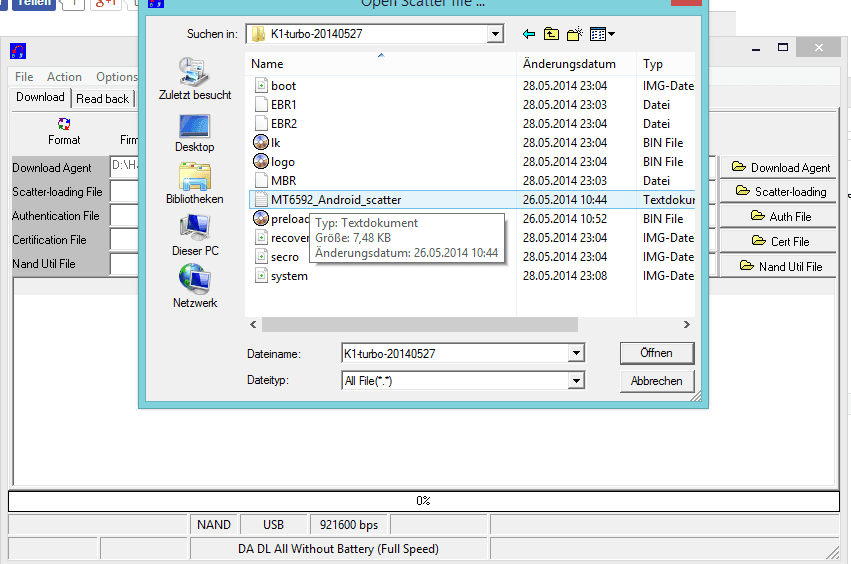Click the 0% progress bar
The width and height of the screenshot is (851, 564).
(423, 500)
